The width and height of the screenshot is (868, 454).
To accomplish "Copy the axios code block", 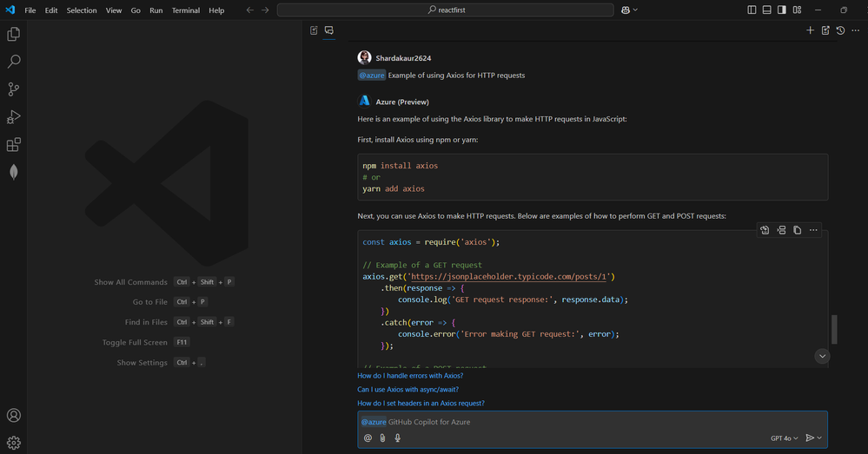I will point(797,230).
